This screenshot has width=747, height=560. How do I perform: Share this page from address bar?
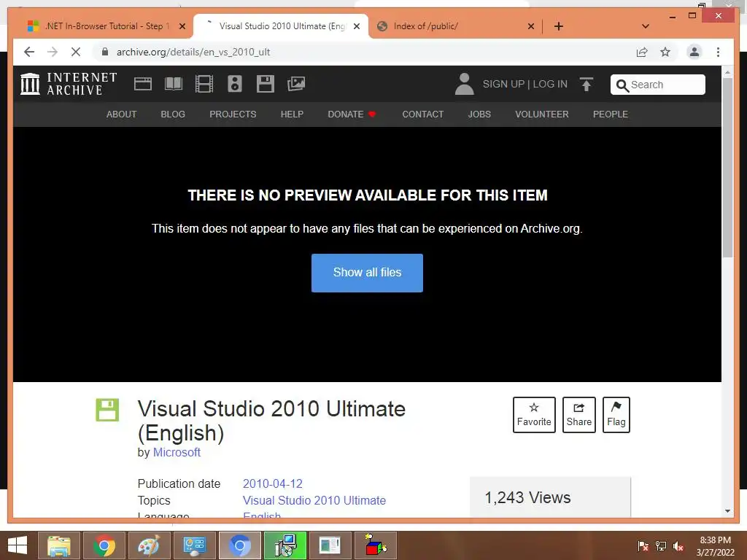tap(642, 52)
